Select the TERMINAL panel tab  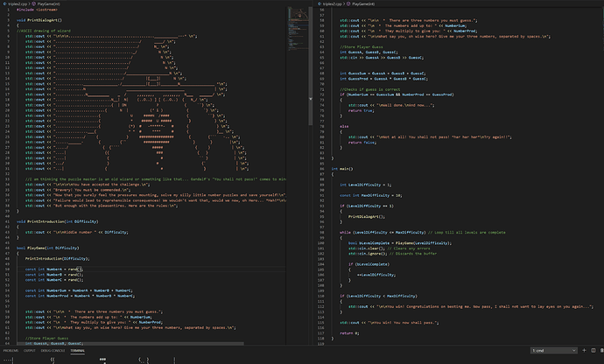77,351
